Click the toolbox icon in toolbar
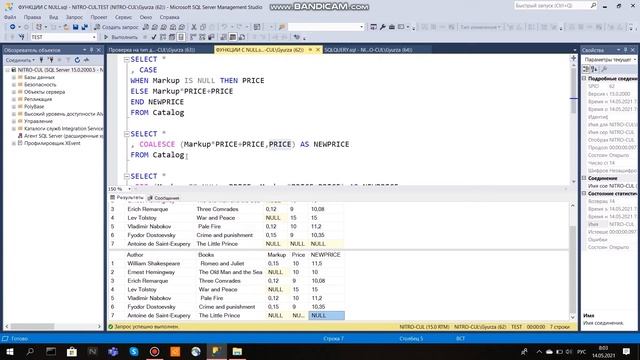This screenshot has height=360, width=640. point(392,27)
